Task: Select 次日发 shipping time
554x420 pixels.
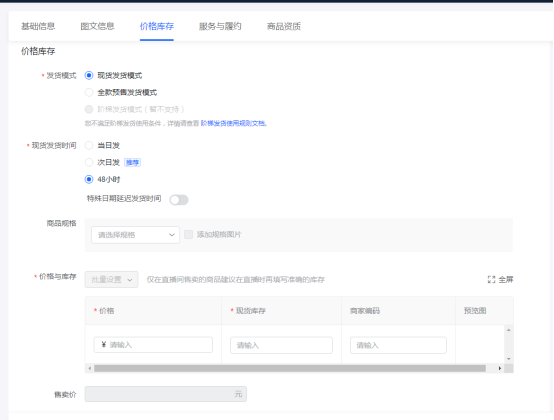Action: point(89,162)
